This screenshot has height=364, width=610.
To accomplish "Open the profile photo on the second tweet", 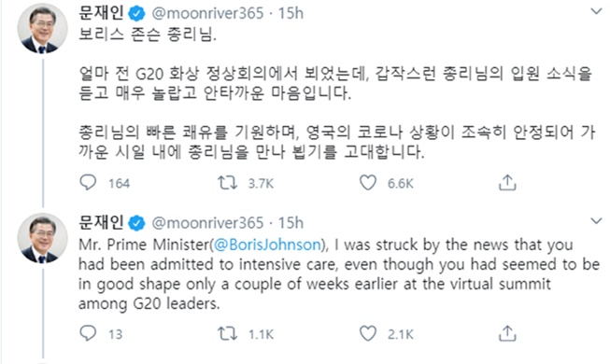I will tap(42, 238).
